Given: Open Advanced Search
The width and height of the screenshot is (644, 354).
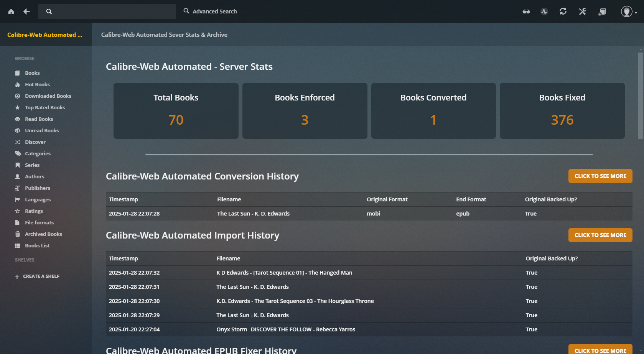Looking at the screenshot, I should pyautogui.click(x=210, y=12).
